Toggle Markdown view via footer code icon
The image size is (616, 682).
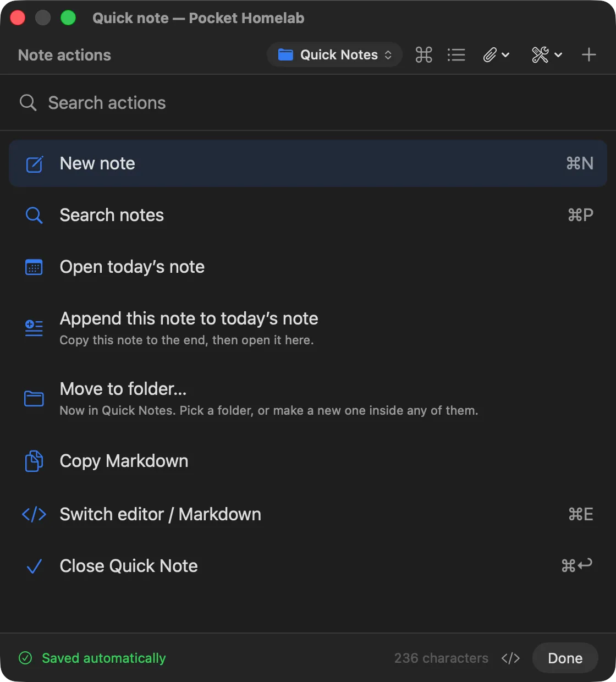pyautogui.click(x=510, y=658)
